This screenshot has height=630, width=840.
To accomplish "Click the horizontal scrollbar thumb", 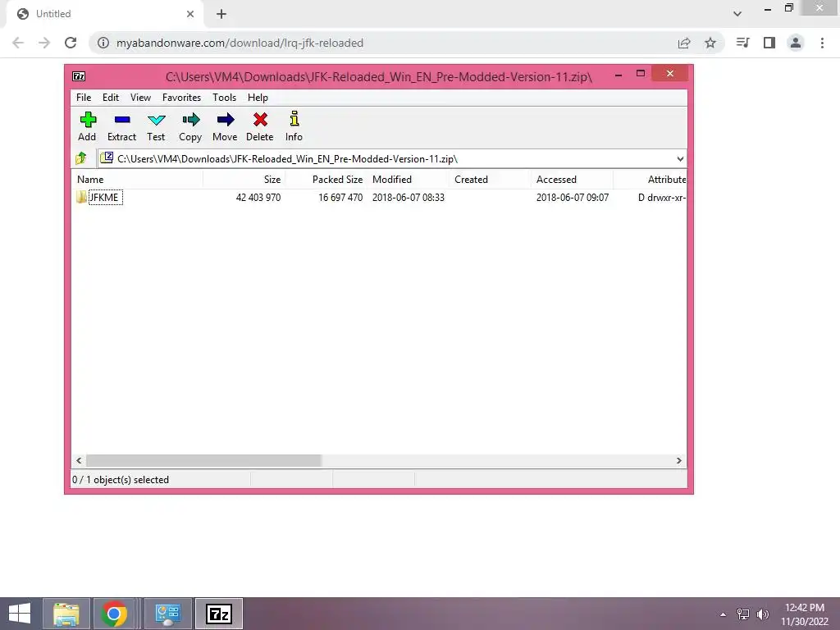I will point(203,461).
